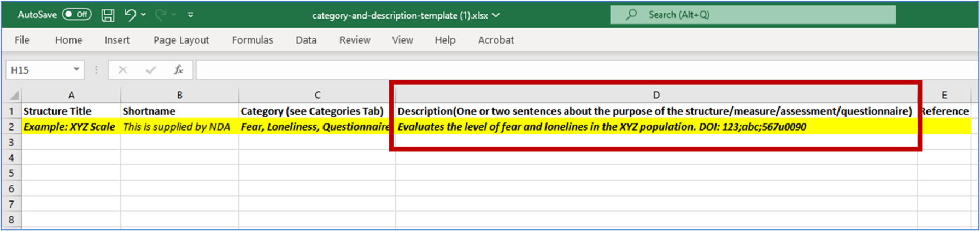Screen dimensions: 980x231
Task: Switch to the Page Layout tab
Action: coord(181,40)
